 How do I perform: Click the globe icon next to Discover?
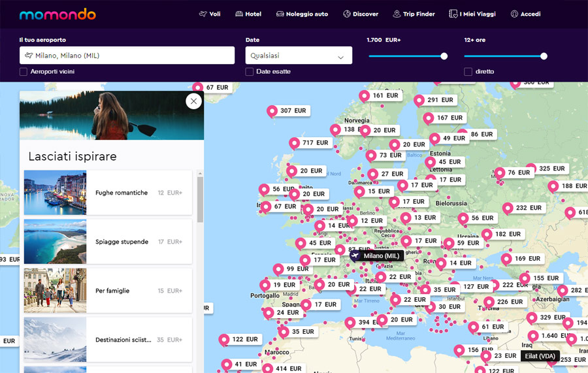coord(347,14)
